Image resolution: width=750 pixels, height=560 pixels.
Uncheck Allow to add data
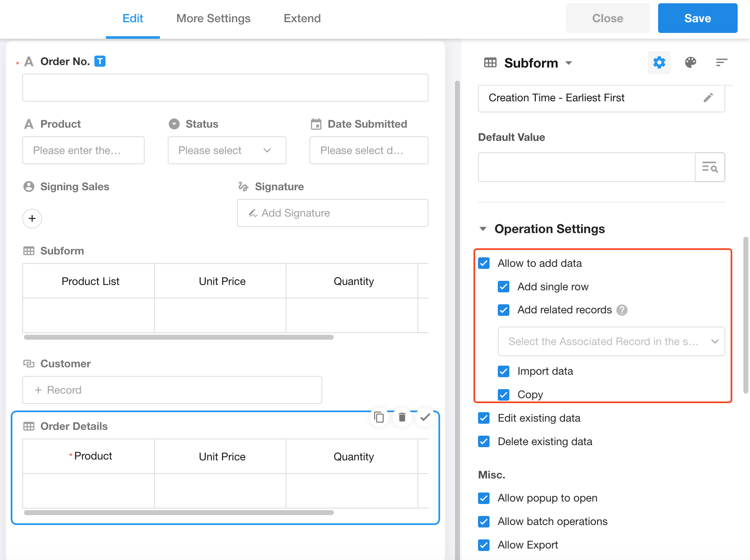tap(484, 263)
